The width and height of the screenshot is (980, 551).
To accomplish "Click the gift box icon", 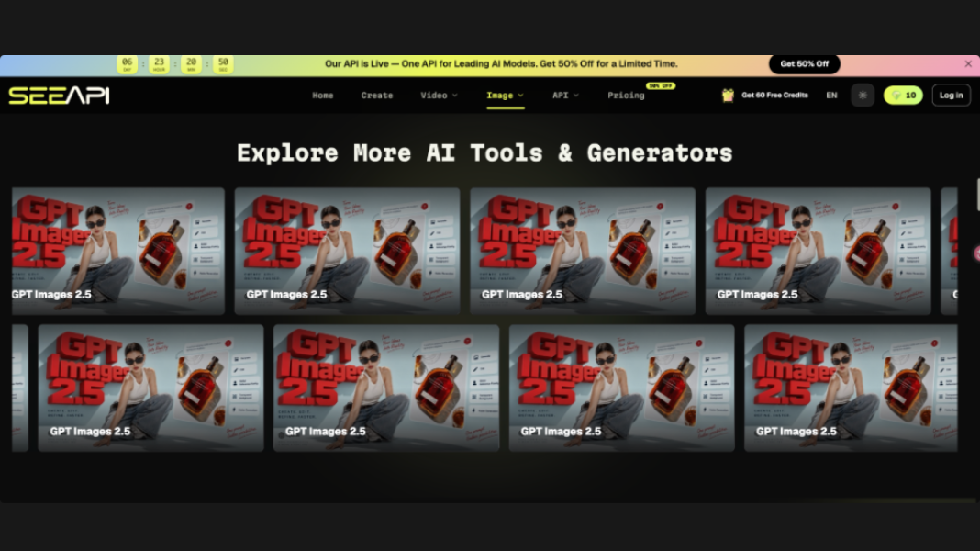I will click(728, 96).
